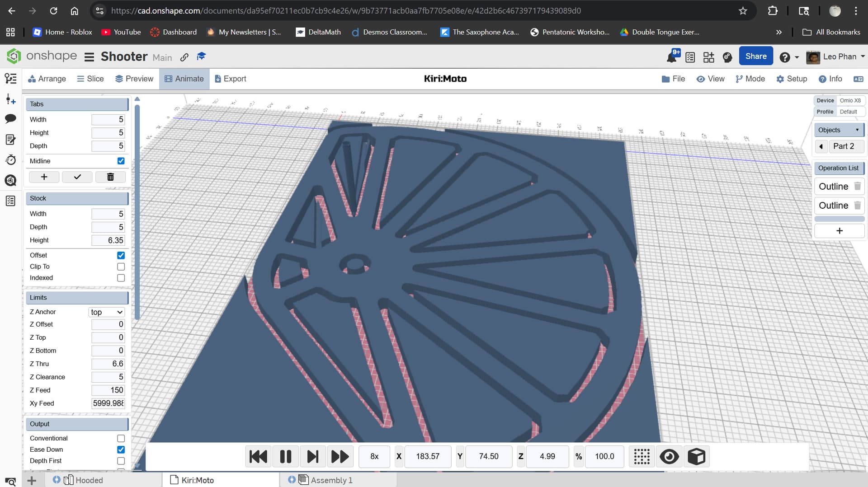Add a new operation to the list
This screenshot has width=868, height=487.
(x=839, y=231)
